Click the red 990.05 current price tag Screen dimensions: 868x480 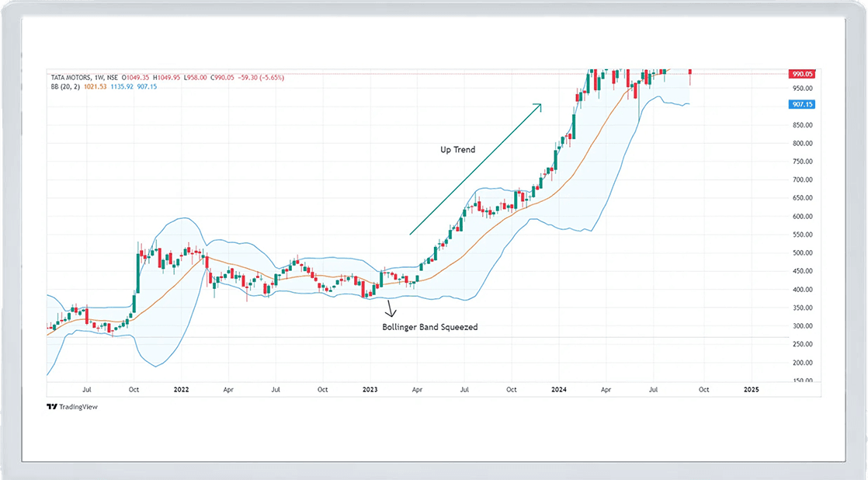coord(801,74)
